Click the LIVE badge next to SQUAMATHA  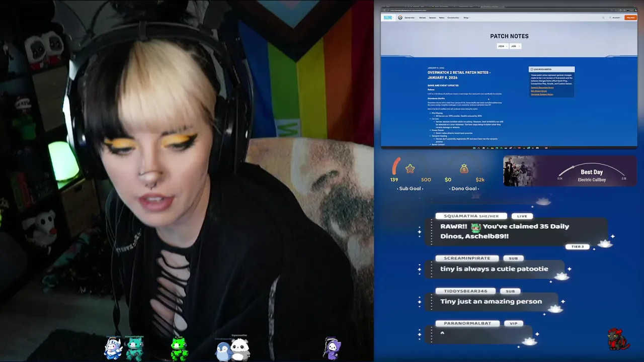pos(522,216)
